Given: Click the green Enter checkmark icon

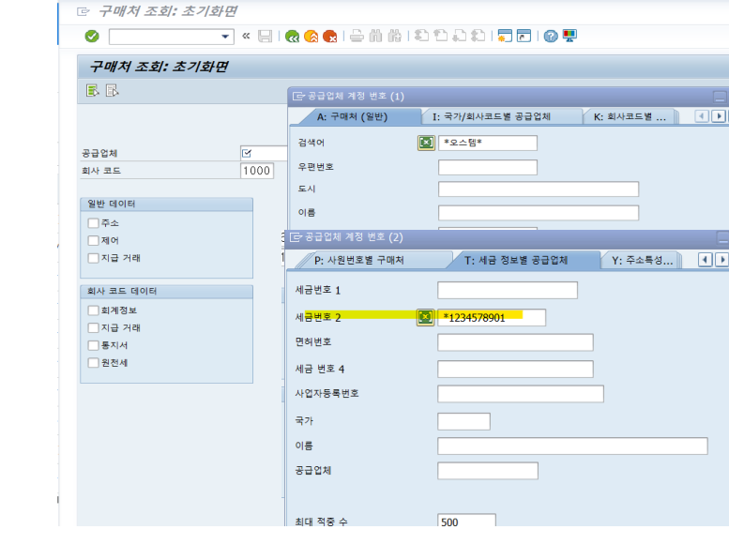Looking at the screenshot, I should point(92,37).
